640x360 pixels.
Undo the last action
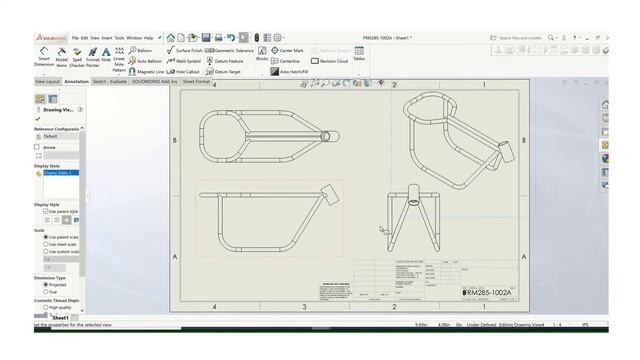point(231,38)
